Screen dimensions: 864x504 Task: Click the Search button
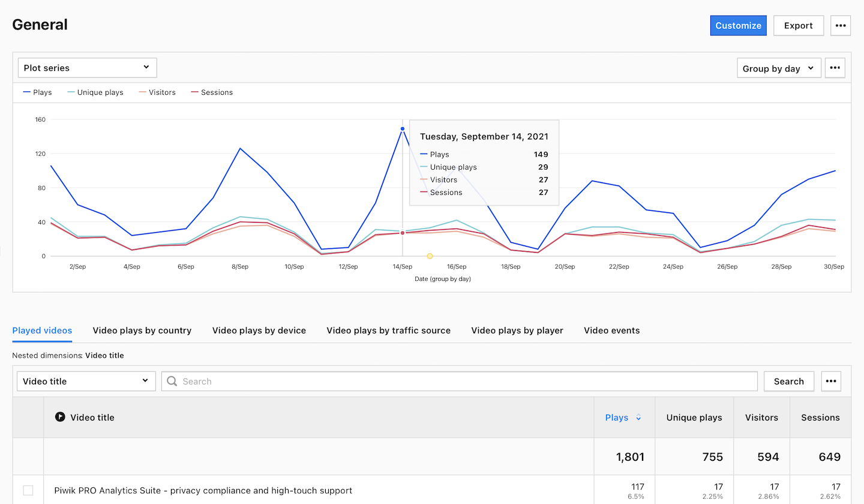[x=788, y=381]
